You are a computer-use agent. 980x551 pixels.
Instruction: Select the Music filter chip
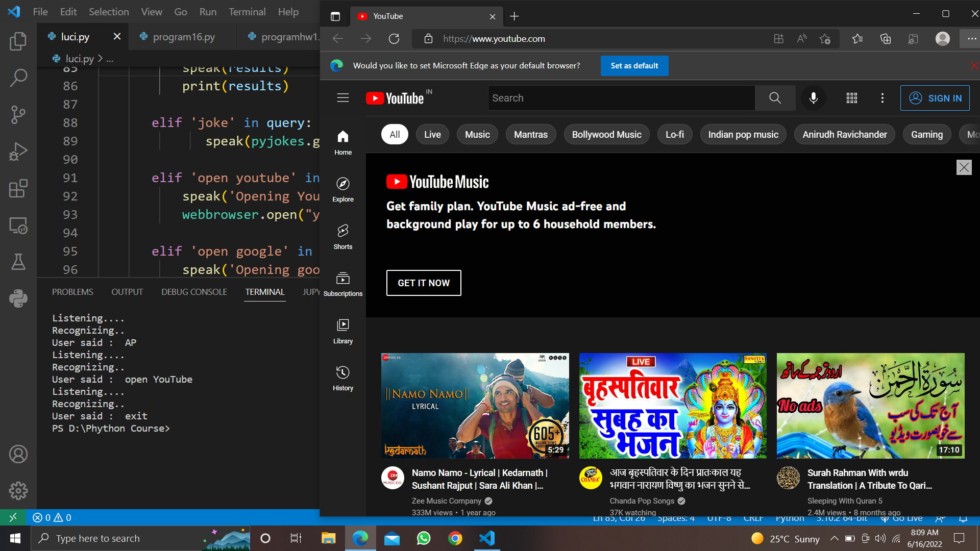(x=477, y=135)
